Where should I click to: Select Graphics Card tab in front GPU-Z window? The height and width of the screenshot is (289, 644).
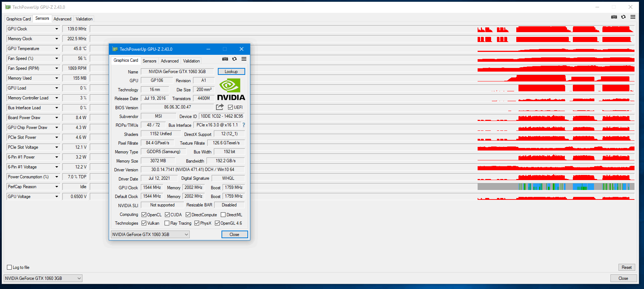coord(126,60)
